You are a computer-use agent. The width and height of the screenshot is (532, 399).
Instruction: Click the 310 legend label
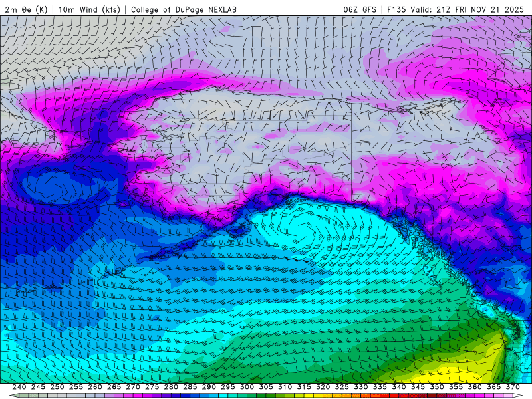285,387
